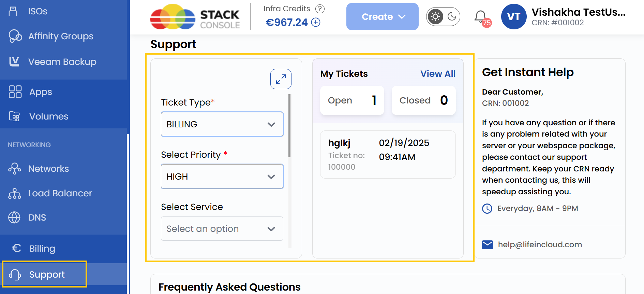Viewport: 644px width, 294px height.
Task: Click the ticket form vertical scrollbar
Action: tap(289, 126)
